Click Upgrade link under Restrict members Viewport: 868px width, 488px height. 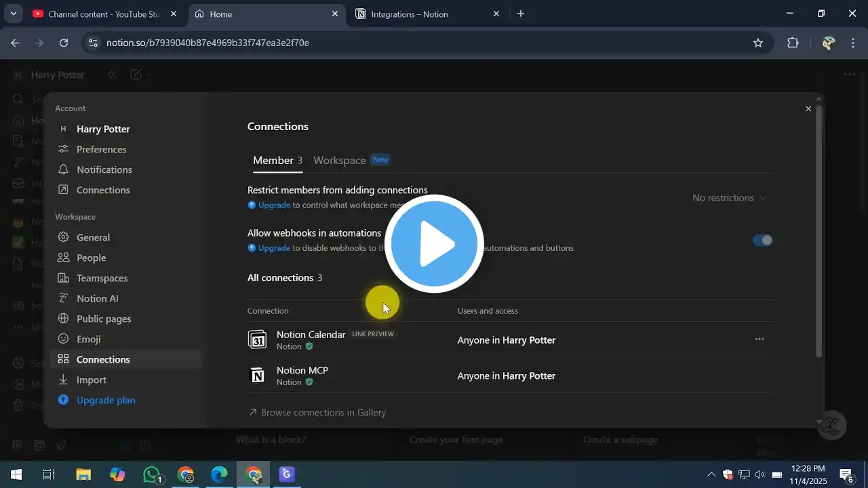coord(274,205)
